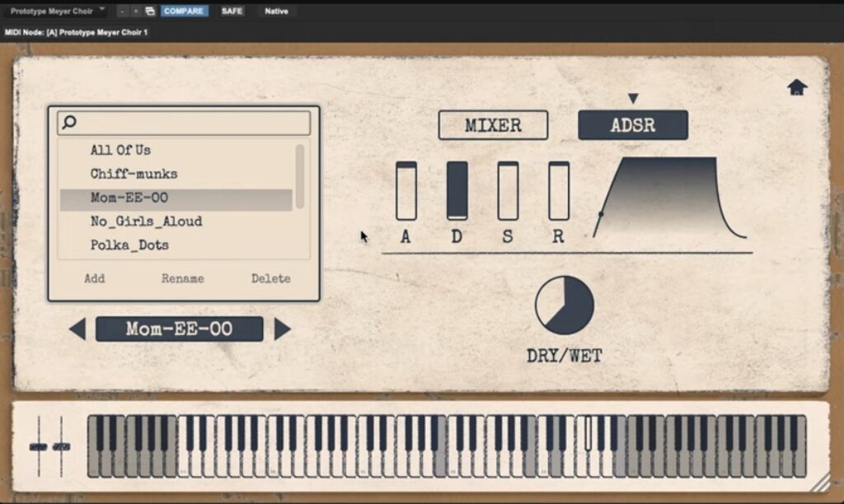
Task: Click the current preset name display Mom-EE-OO
Action: click(179, 329)
